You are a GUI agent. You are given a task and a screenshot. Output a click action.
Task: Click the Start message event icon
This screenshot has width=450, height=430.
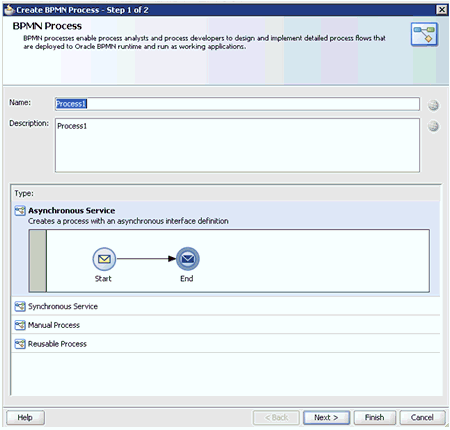pyautogui.click(x=104, y=259)
